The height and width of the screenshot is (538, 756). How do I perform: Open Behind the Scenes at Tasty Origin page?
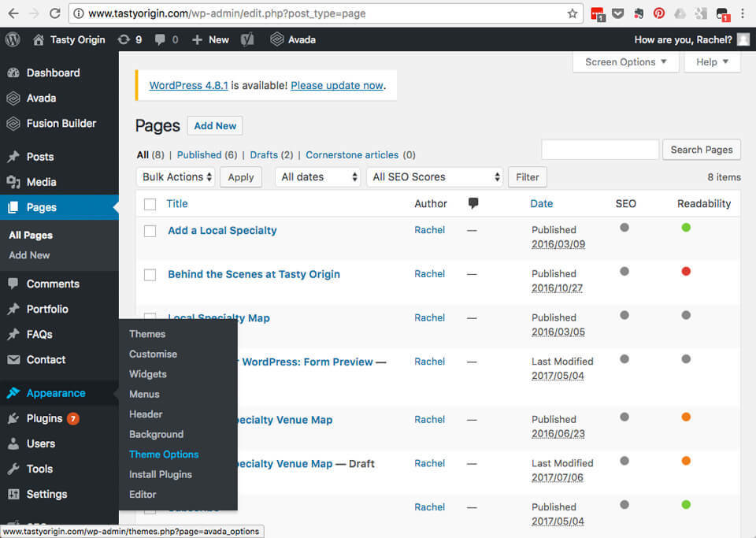pos(254,274)
